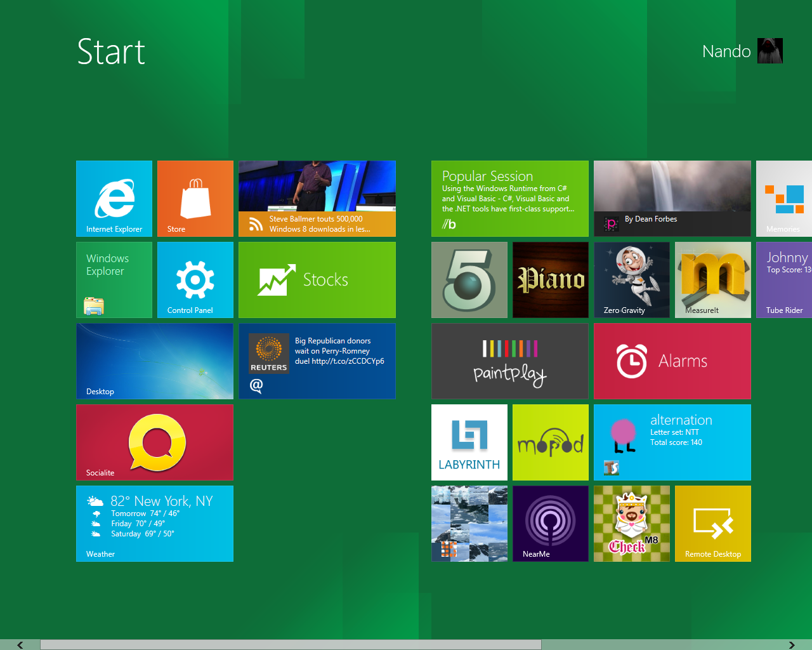Launch the Piano app
Screen dimensions: 812x650
[x=550, y=280]
